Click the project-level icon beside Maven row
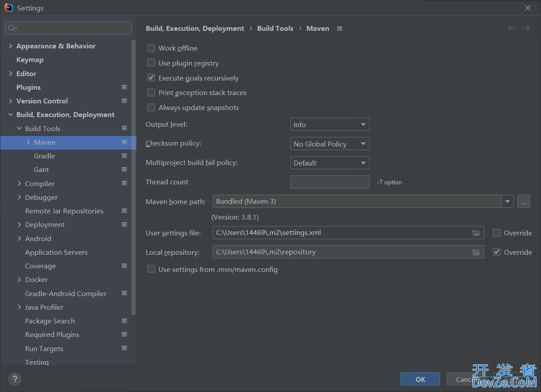541x392 pixels. pos(124,142)
